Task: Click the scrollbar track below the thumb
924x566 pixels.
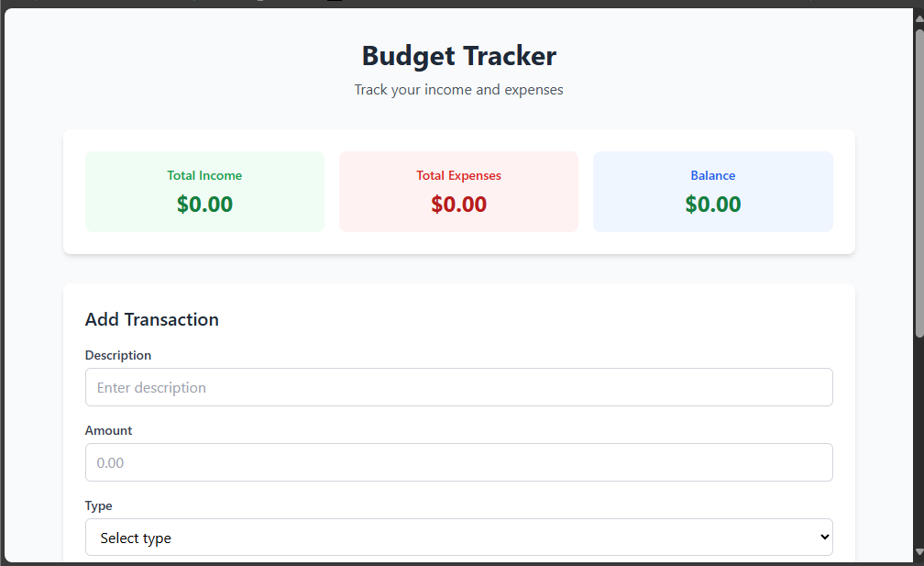Action: [918, 440]
